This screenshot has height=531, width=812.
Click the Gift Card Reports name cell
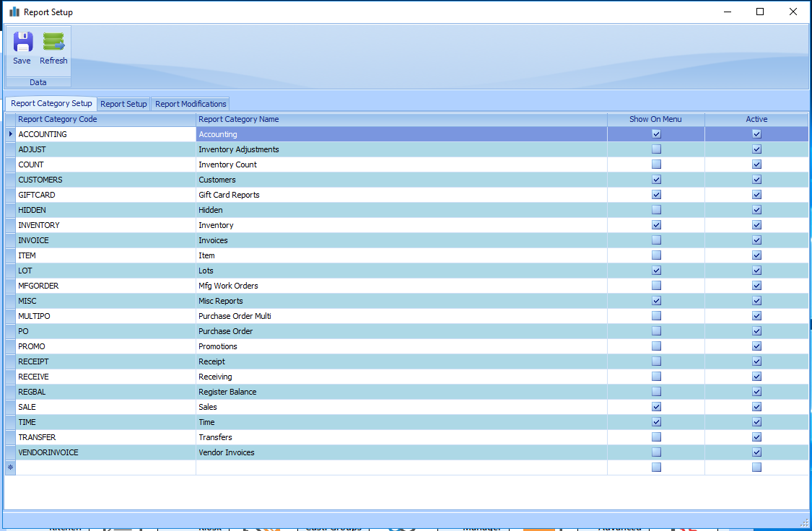coord(230,195)
